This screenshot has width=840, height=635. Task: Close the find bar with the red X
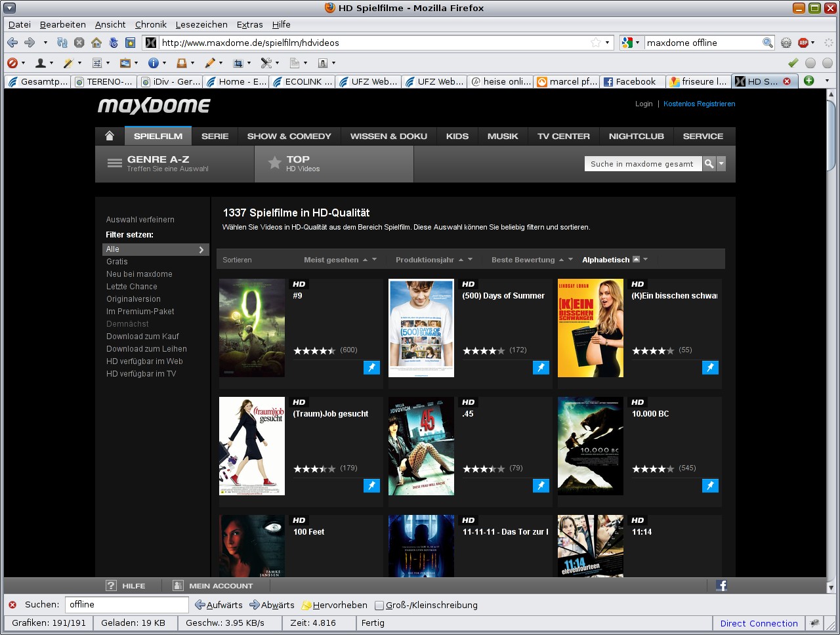[x=12, y=605]
